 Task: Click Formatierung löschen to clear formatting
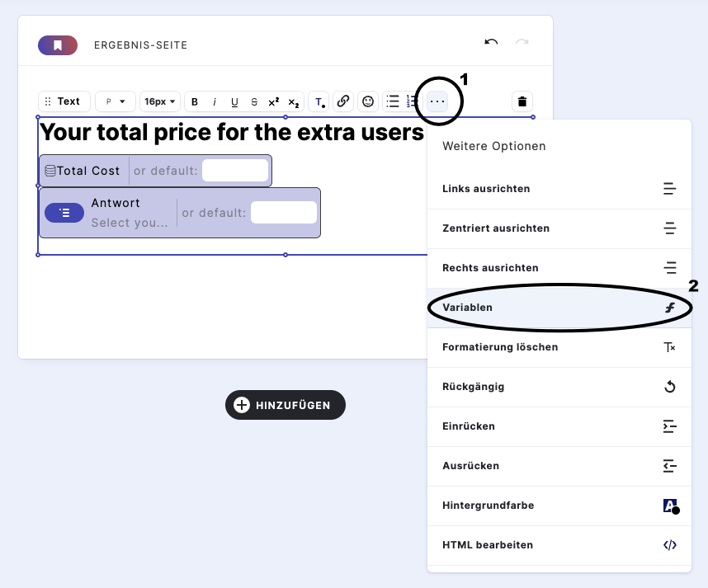click(x=559, y=346)
